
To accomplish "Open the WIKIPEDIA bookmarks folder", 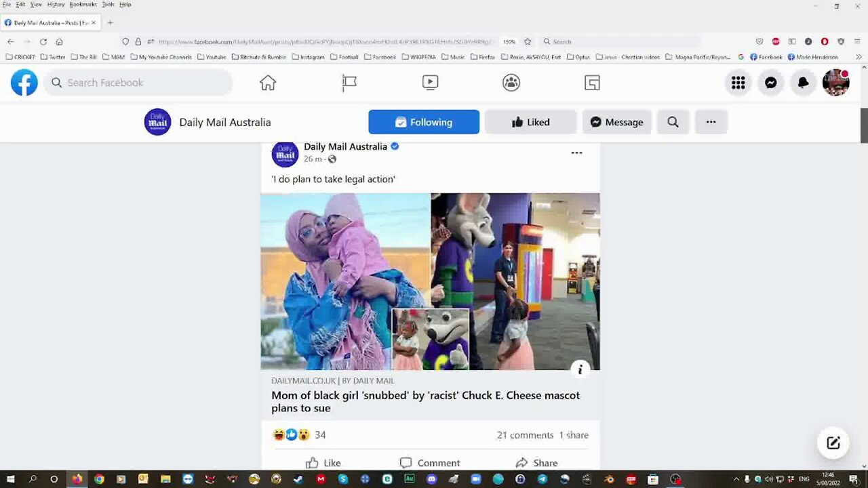I will coord(419,57).
